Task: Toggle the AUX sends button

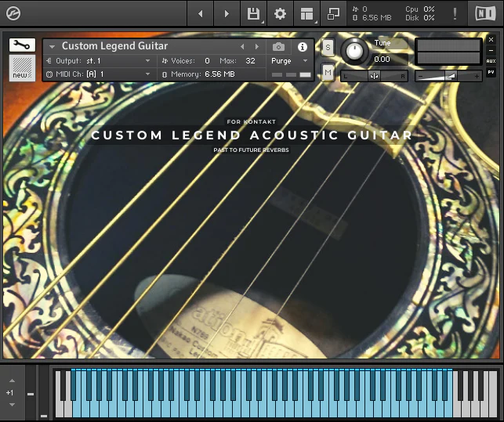Action: (491, 61)
